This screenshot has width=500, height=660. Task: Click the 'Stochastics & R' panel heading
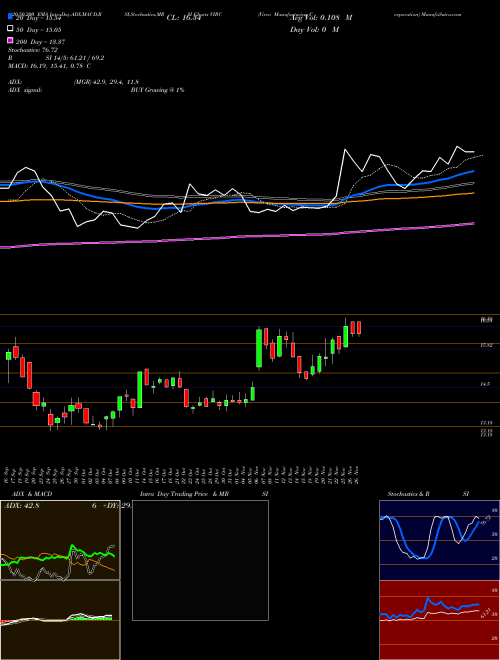coord(409,494)
